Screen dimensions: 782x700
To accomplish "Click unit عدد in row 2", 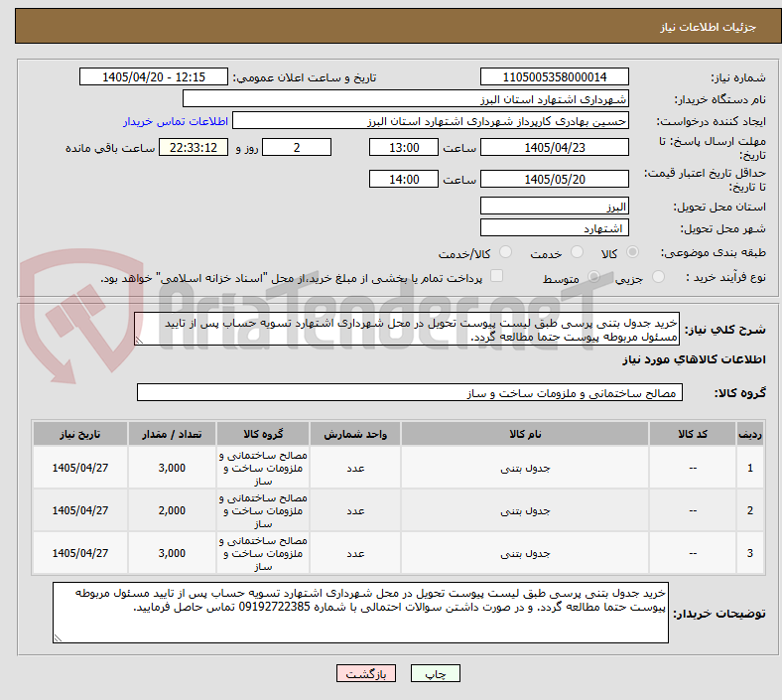I will [355, 511].
